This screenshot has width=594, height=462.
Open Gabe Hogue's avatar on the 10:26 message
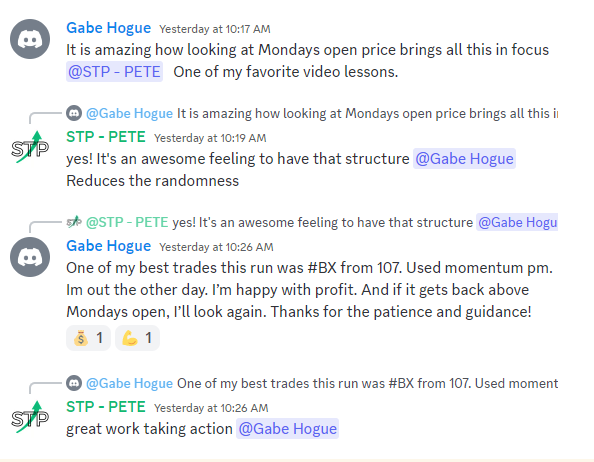point(30,257)
